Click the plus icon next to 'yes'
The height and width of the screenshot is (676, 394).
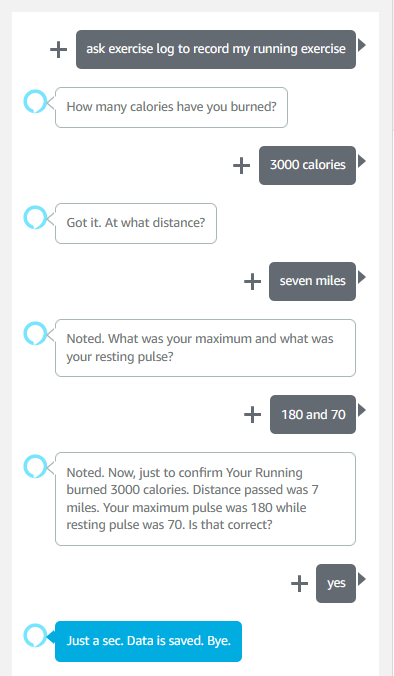(x=299, y=584)
